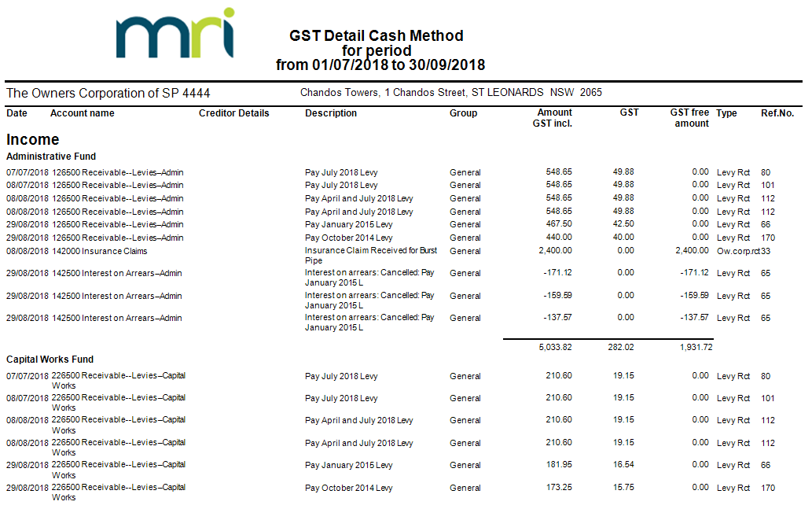The height and width of the screenshot is (520, 812).
Task: Select the Income section heading
Action: (33, 139)
